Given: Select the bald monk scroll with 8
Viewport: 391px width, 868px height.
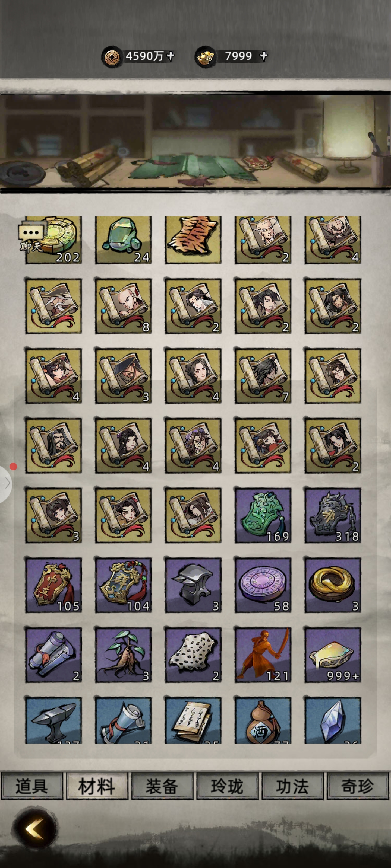Looking at the screenshot, I should (123, 306).
